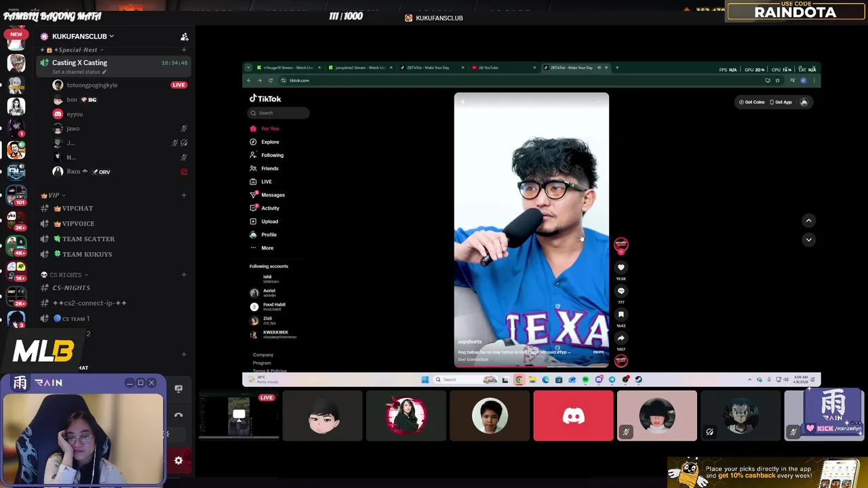Click Get Coins button
This screenshot has width=868, height=488.
pyautogui.click(x=751, y=102)
